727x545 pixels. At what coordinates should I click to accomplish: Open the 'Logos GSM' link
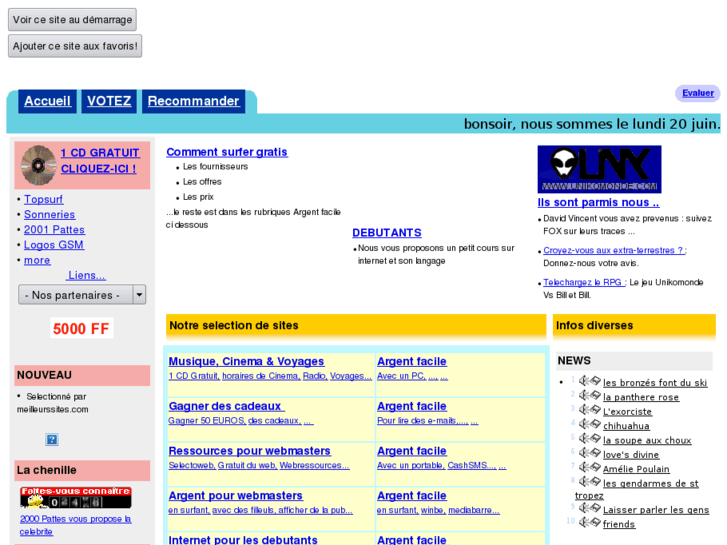click(x=54, y=245)
